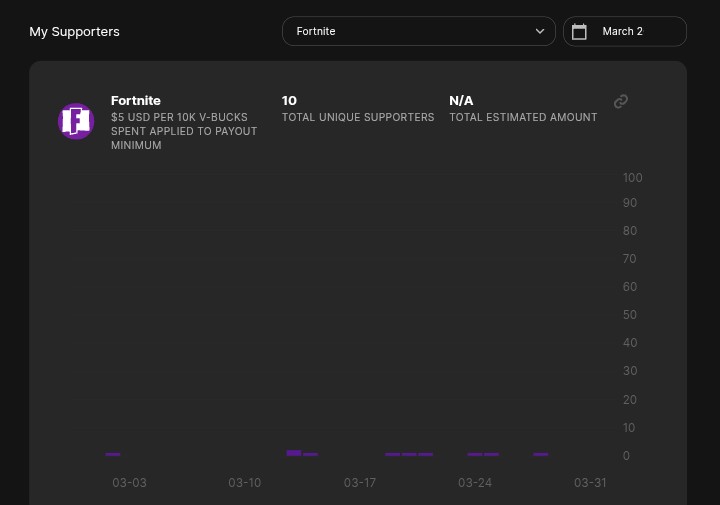Click the '100' y-axis label

tap(632, 178)
